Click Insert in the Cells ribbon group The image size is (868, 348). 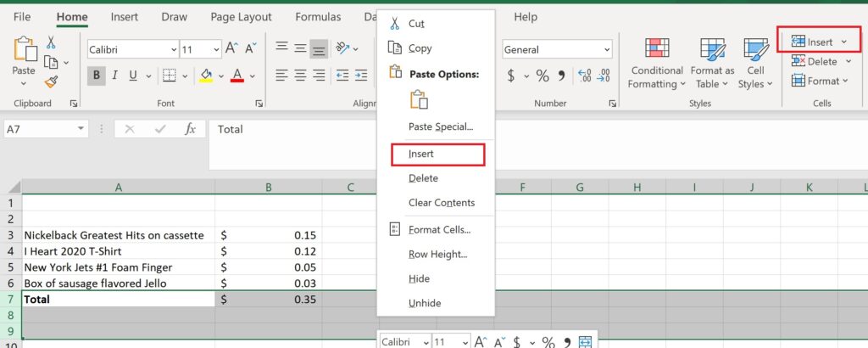[x=819, y=42]
